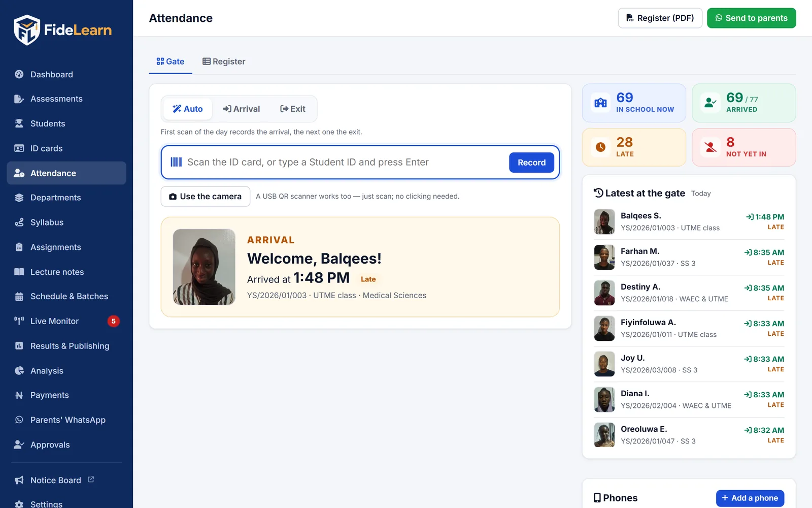Viewport: 812px width, 508px height.
Task: Select Oreoluwa E. gate entry
Action: tap(689, 435)
